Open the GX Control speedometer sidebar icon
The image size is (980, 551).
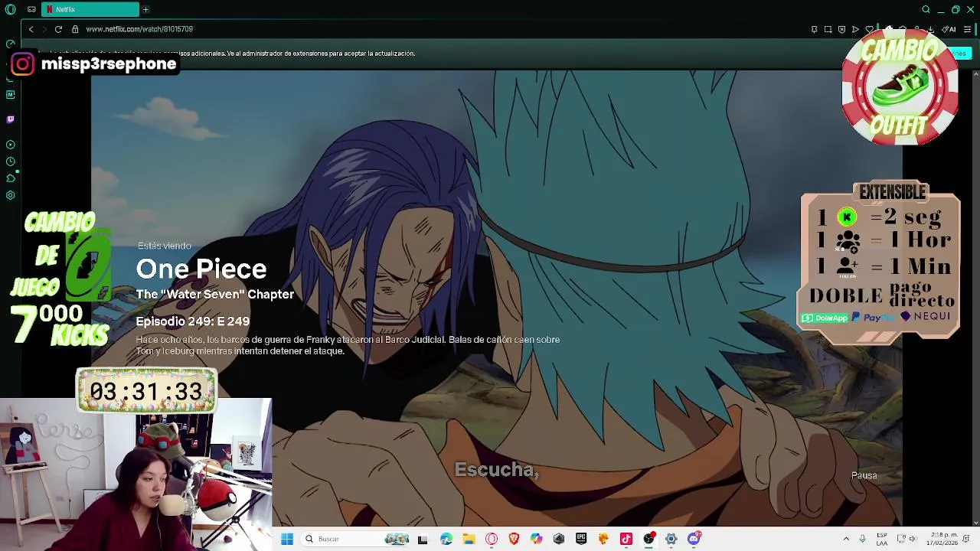pyautogui.click(x=10, y=44)
